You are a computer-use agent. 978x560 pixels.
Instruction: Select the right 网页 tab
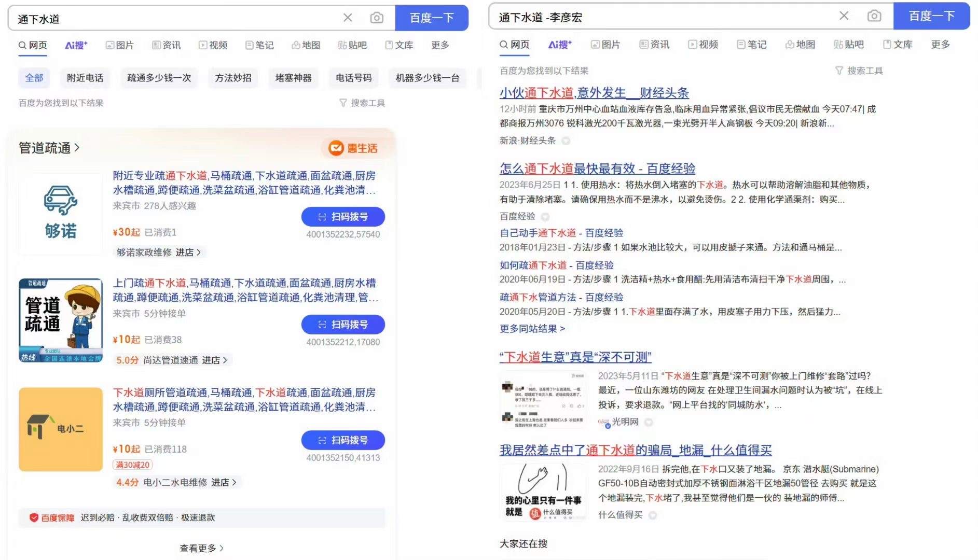(x=515, y=45)
